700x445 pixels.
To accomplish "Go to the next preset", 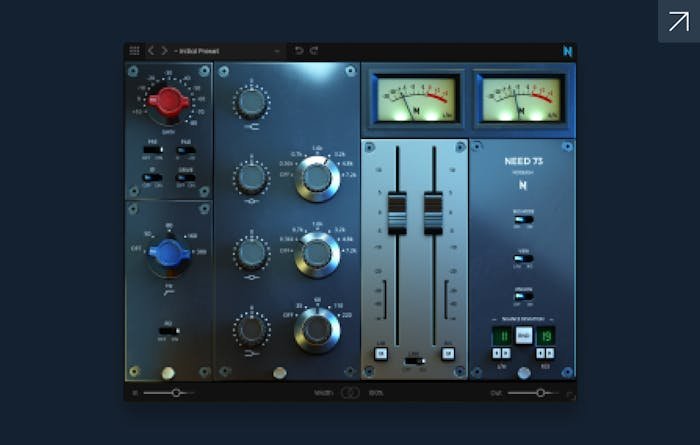I will pyautogui.click(x=164, y=51).
